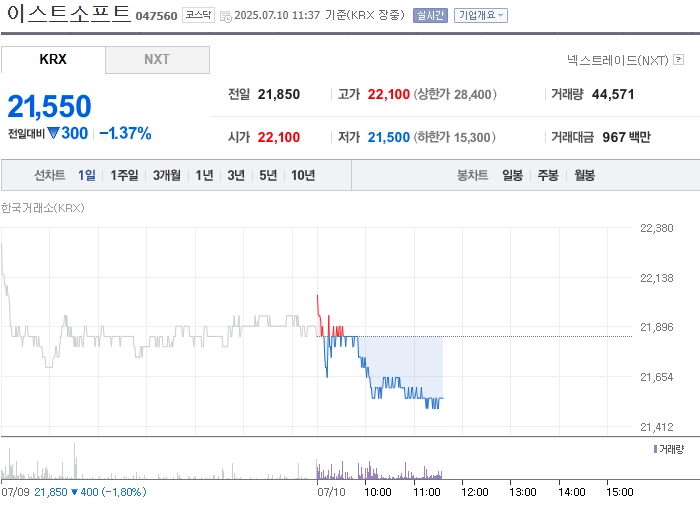Click the blue down-triangle beside 300

click(x=53, y=133)
